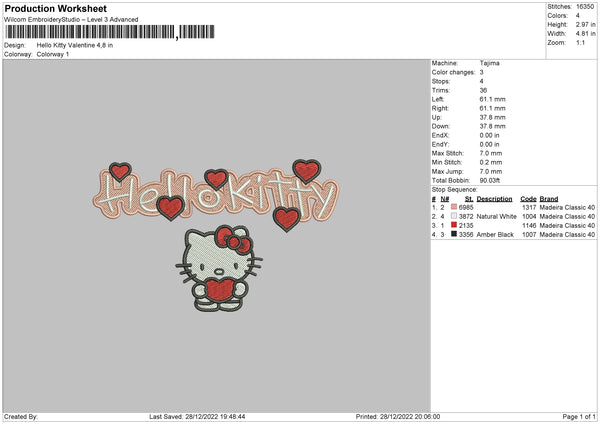
Task: Click the 'Brand' column header
Action: tap(549, 199)
